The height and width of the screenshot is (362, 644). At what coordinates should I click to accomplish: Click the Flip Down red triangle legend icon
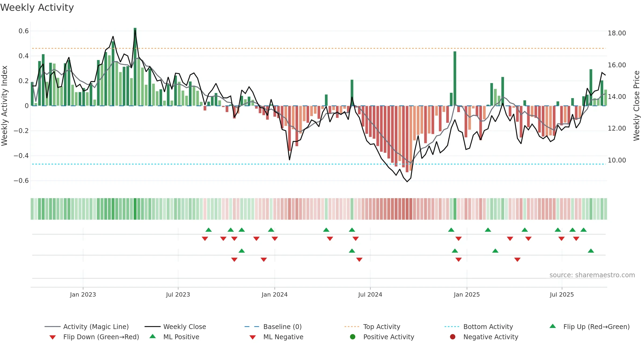coord(53,337)
